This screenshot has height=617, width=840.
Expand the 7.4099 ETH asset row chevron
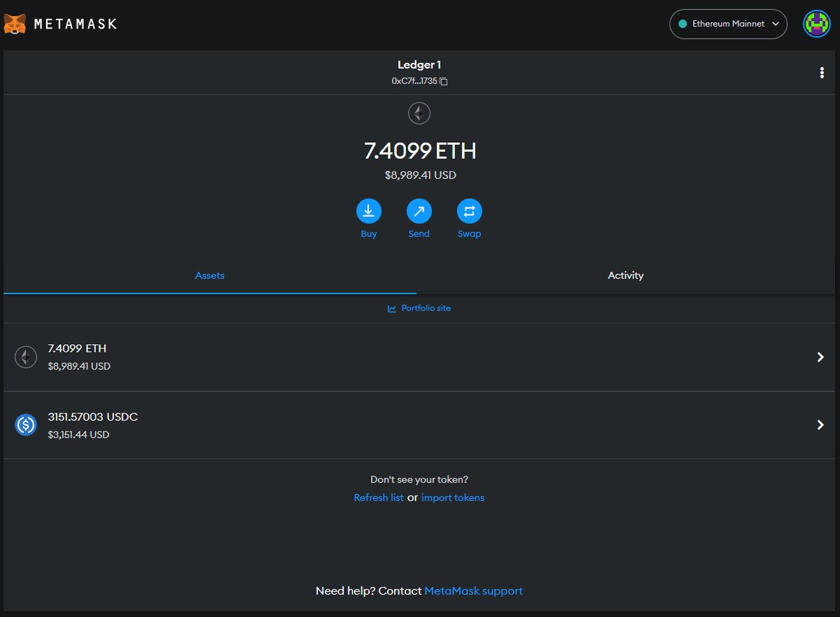pyautogui.click(x=820, y=357)
